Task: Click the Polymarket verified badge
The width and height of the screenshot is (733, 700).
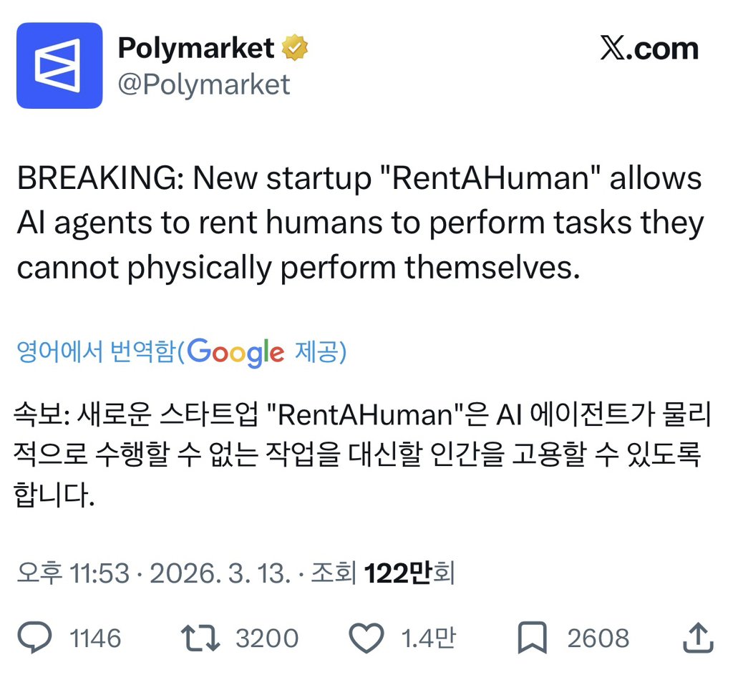Action: [295, 46]
